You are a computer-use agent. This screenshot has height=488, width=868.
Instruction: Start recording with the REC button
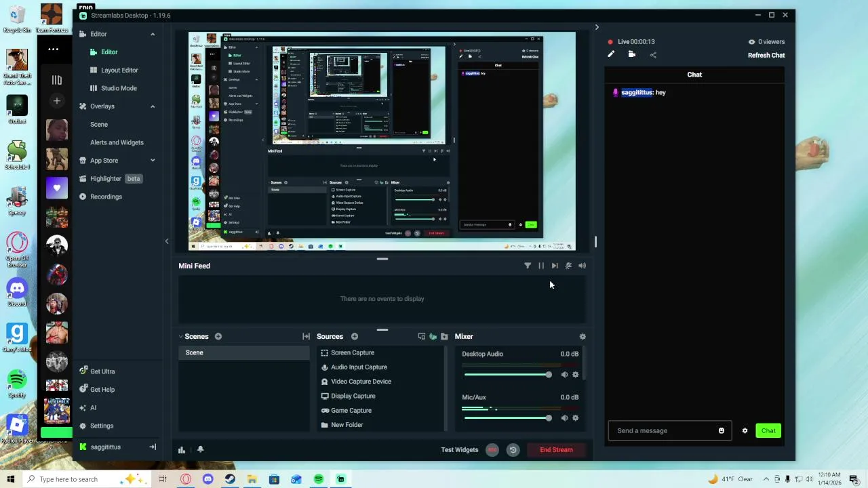click(492, 449)
